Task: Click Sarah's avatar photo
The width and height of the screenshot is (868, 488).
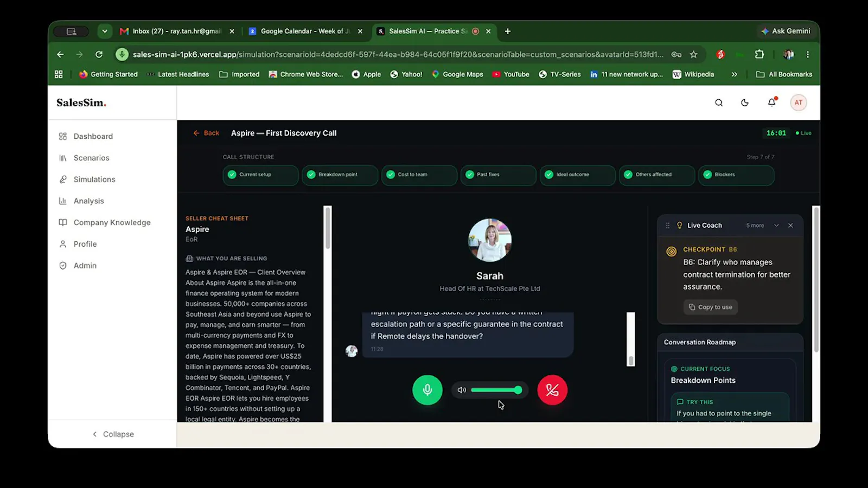Action: coord(490,240)
